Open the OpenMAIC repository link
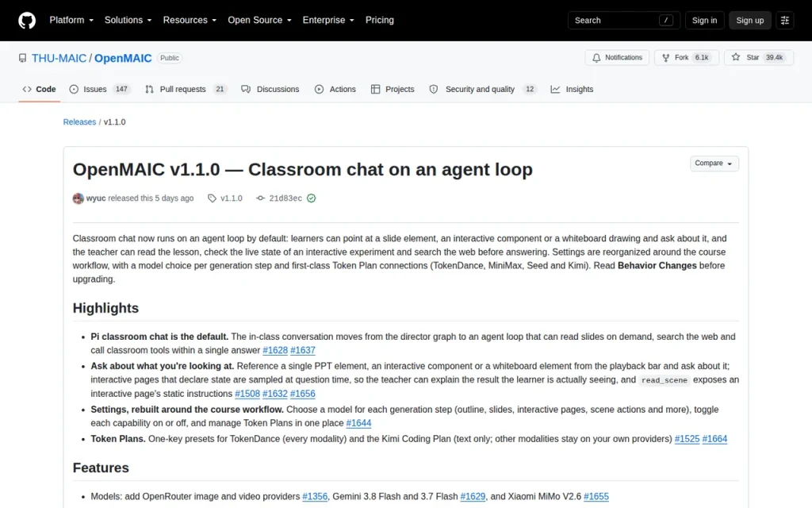 coord(123,58)
